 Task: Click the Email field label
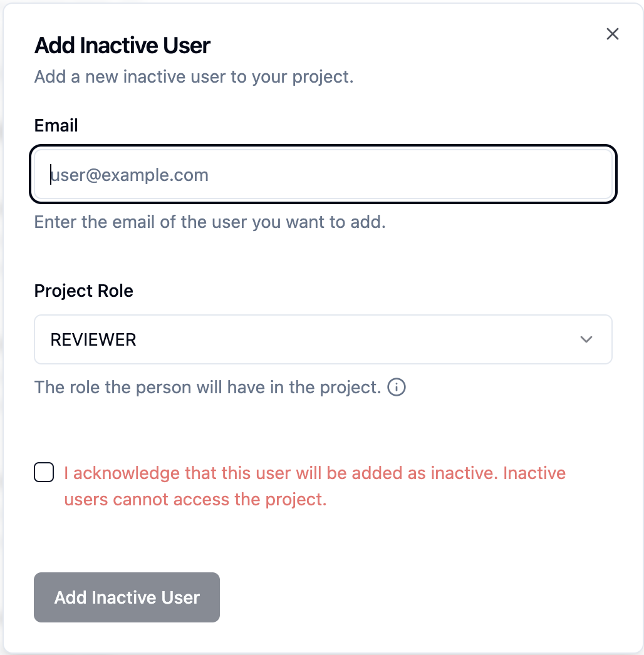pos(56,125)
